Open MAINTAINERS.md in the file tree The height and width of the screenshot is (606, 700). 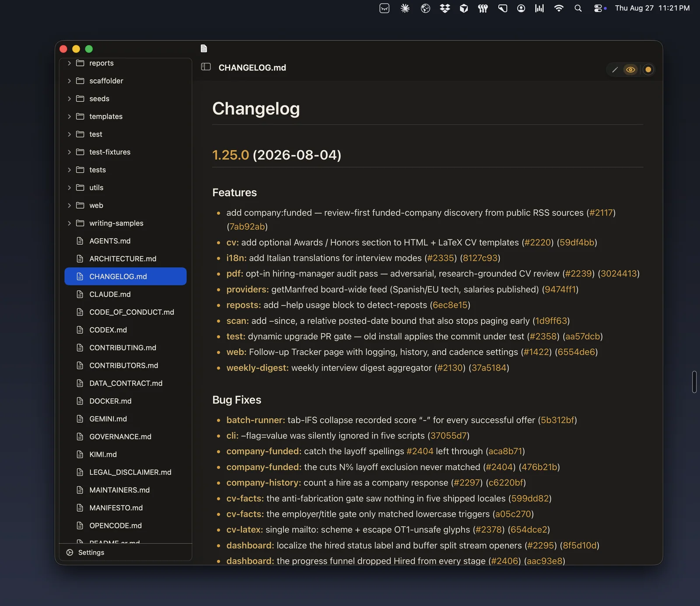[126, 490]
